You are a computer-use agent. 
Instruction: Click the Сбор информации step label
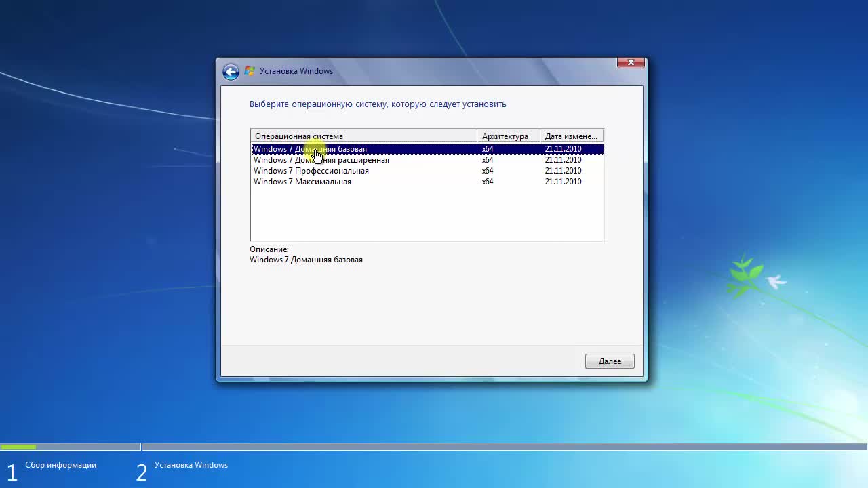point(60,465)
